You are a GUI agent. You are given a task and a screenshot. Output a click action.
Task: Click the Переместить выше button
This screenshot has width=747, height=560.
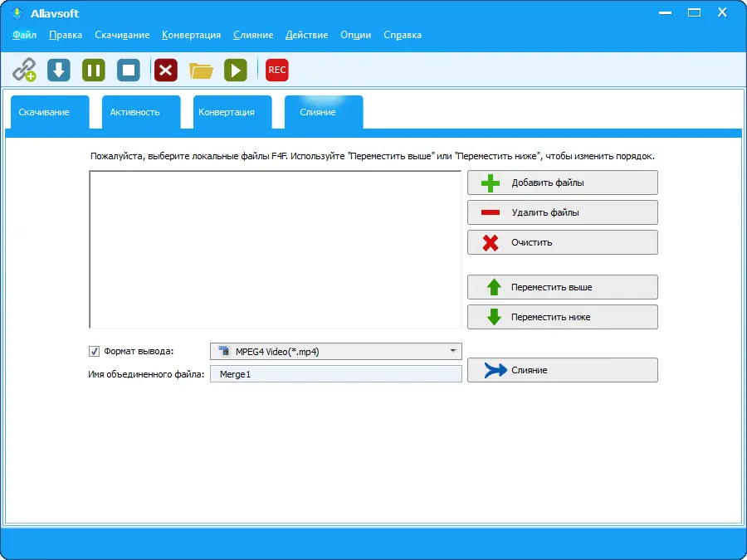pyautogui.click(x=562, y=287)
